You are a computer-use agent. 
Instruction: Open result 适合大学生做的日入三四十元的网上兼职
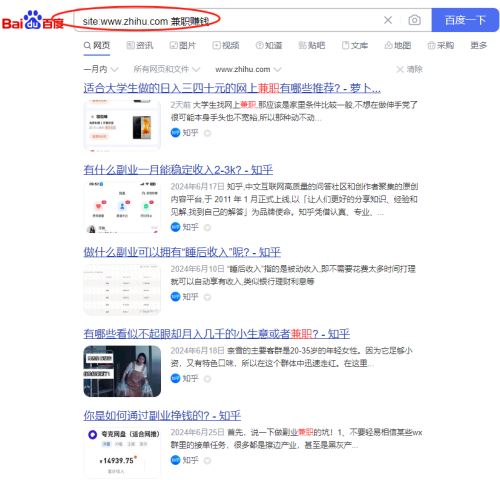click(232, 88)
